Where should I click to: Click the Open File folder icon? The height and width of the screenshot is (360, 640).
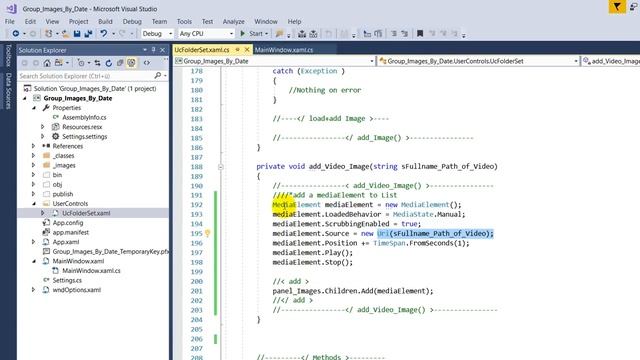65,34
